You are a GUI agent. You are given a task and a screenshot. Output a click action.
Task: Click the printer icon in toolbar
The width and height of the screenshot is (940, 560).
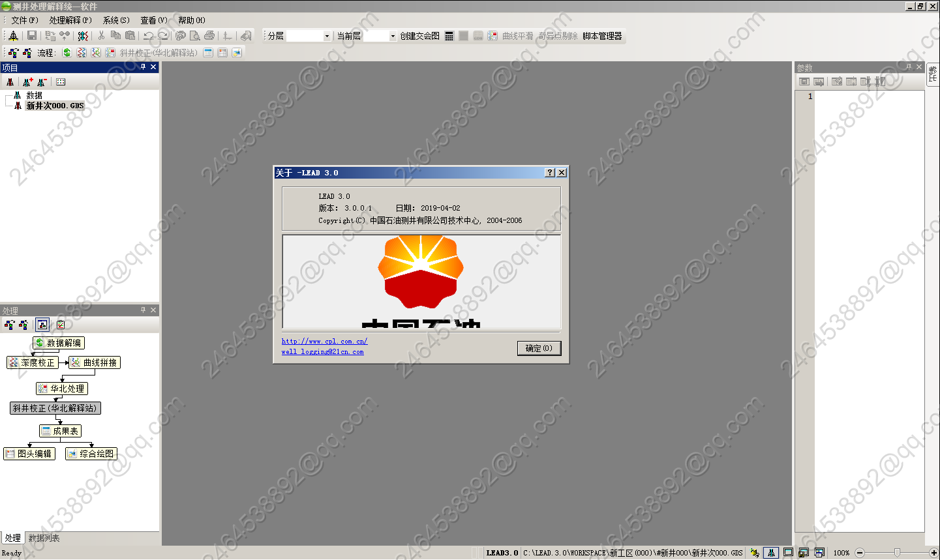[209, 36]
